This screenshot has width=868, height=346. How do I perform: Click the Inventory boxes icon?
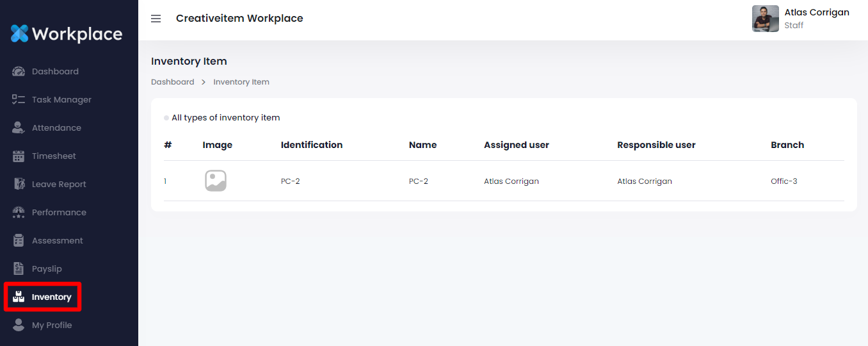click(19, 297)
